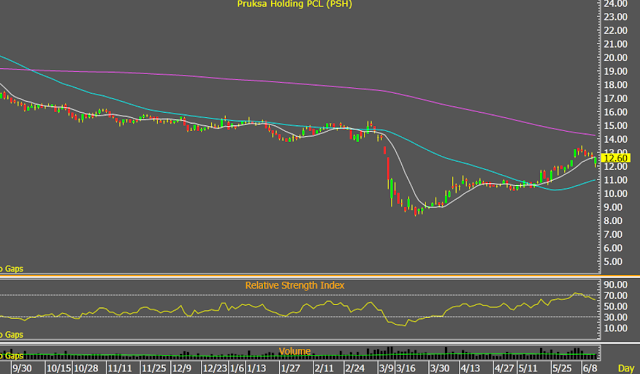Select the 9/30 date on the time axis
Image resolution: width=640 pixels, height=374 pixels.
click(x=22, y=368)
